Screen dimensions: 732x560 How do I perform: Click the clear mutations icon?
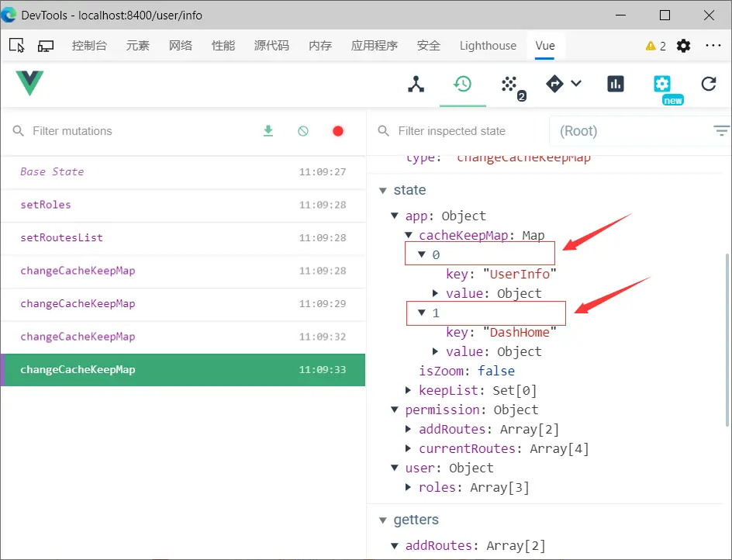point(303,131)
